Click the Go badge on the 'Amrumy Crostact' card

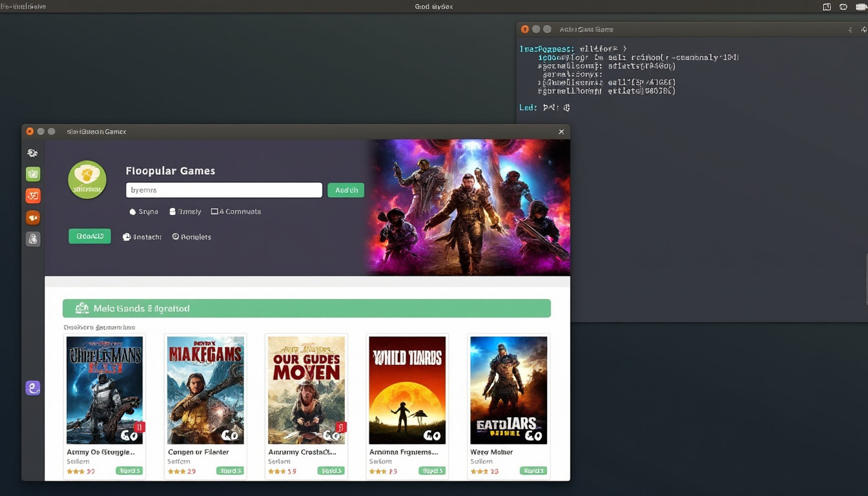click(331, 435)
